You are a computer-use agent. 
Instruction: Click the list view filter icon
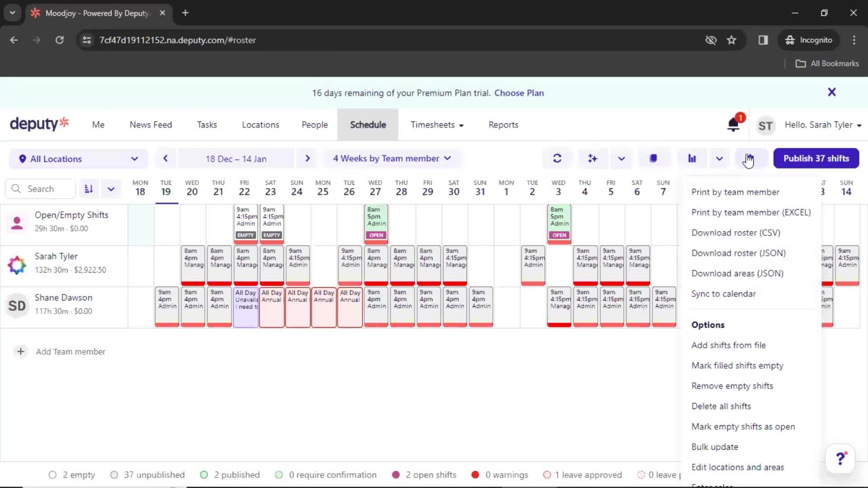pos(88,188)
